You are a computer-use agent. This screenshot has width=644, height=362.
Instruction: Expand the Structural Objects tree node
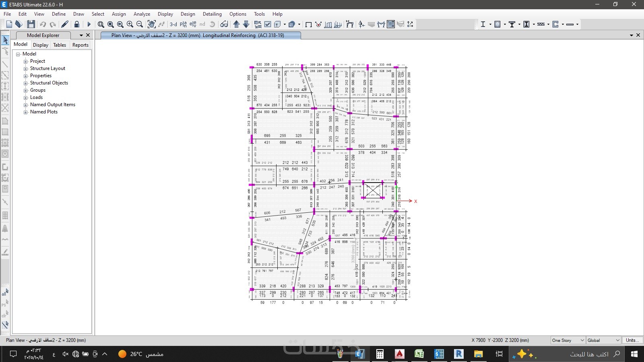pyautogui.click(x=26, y=83)
